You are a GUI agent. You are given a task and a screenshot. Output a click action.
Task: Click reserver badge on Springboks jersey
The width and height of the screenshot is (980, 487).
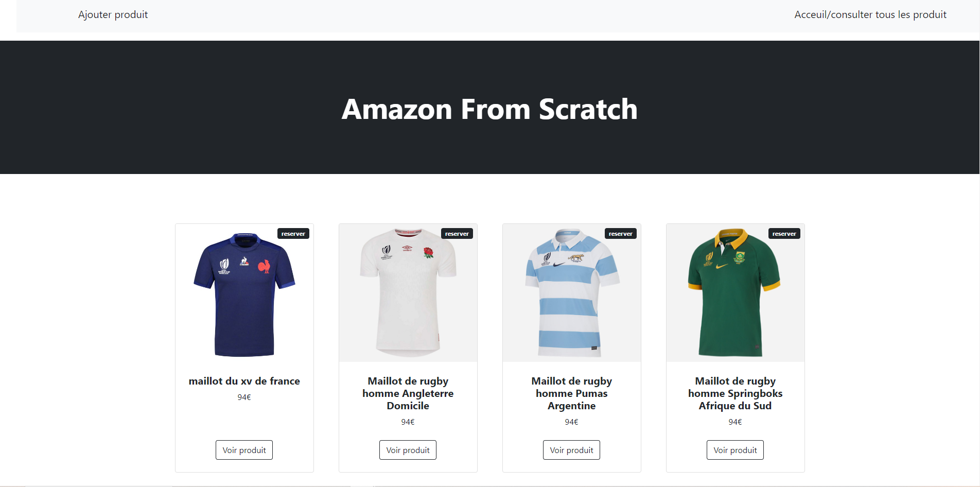[784, 234]
